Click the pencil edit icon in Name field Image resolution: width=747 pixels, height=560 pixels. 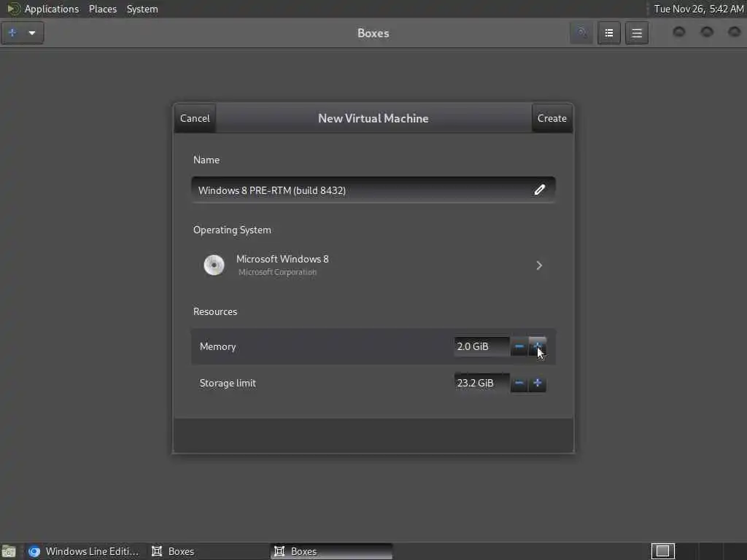[539, 190]
